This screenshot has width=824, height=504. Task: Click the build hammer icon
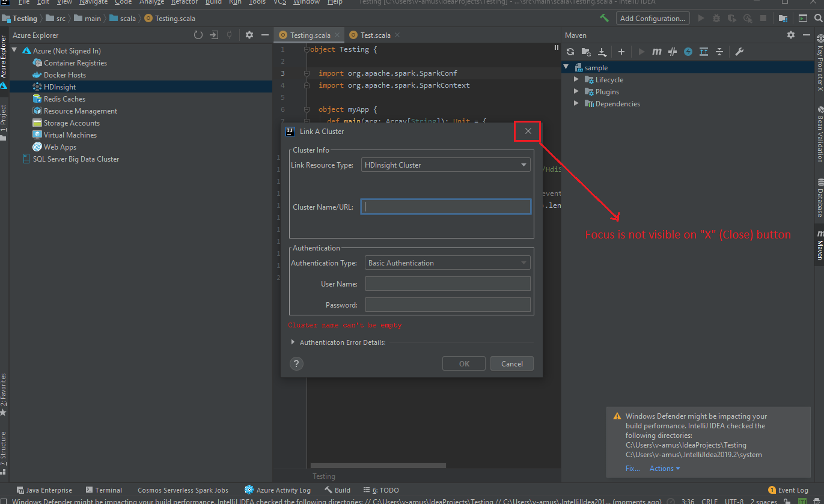(x=605, y=19)
